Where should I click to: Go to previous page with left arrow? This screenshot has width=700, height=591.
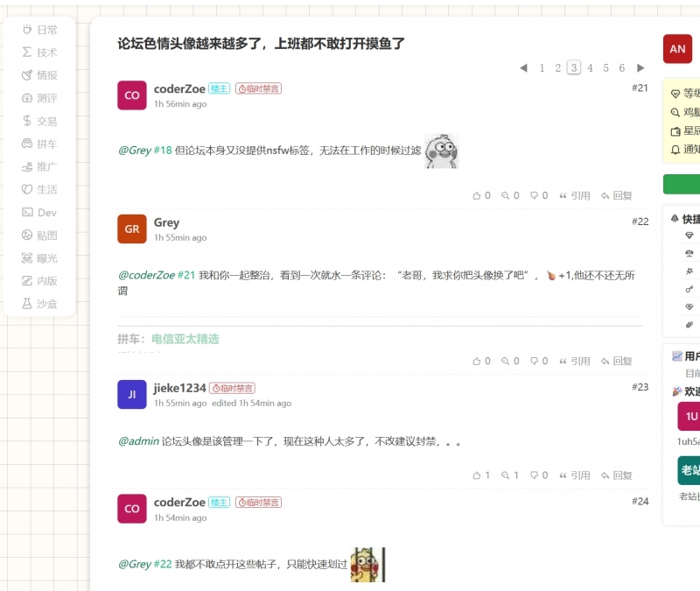(x=523, y=68)
